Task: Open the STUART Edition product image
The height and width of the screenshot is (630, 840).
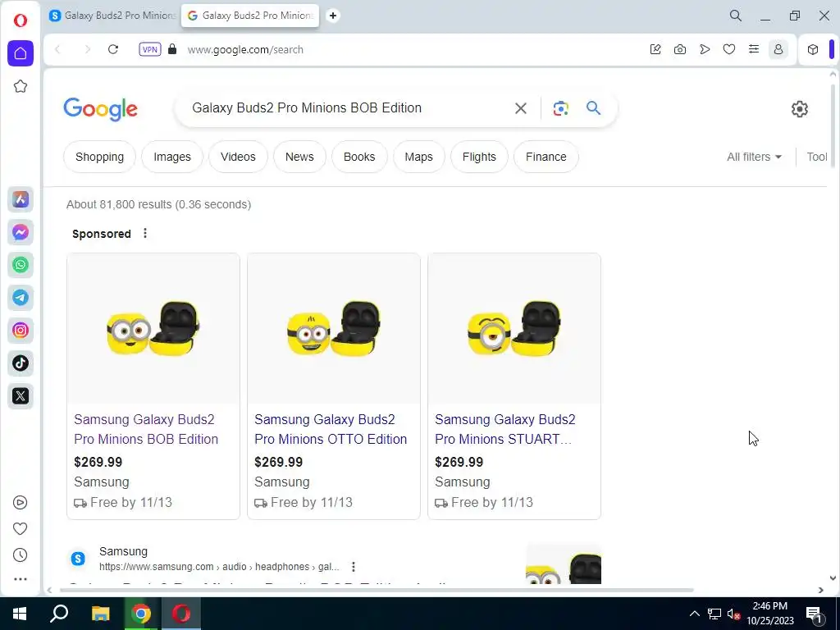Action: [x=514, y=328]
